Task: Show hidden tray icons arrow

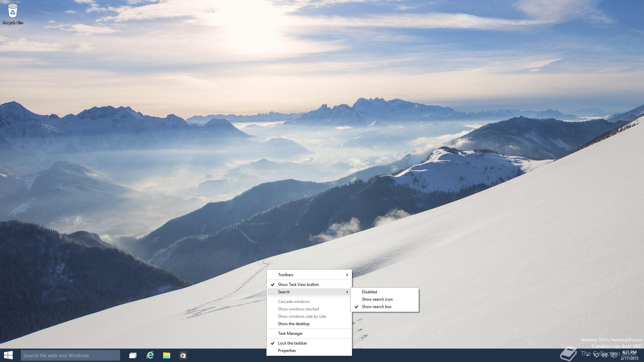Action: tap(588, 356)
